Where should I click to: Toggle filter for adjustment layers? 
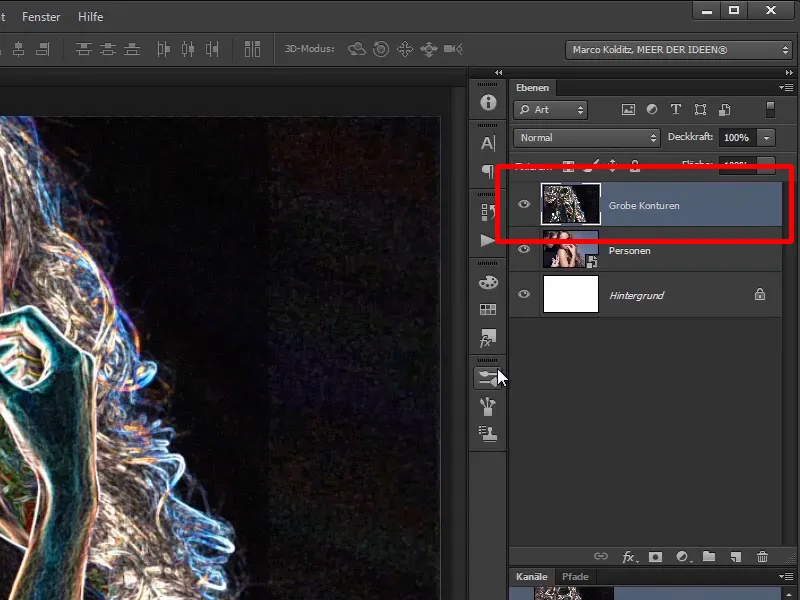coord(652,109)
